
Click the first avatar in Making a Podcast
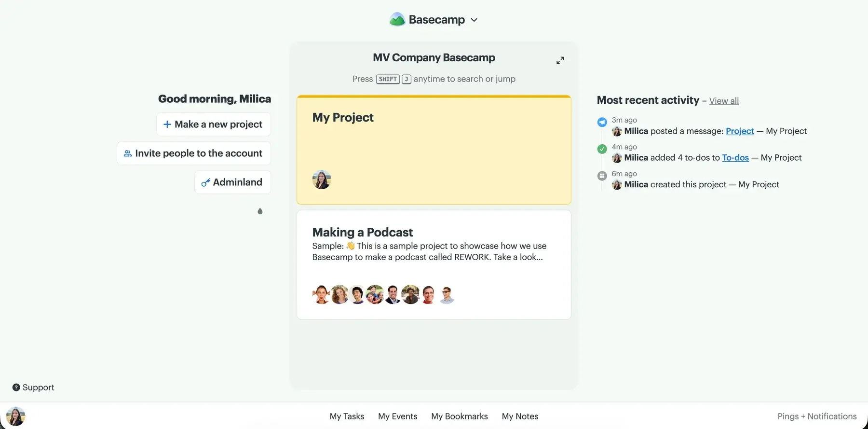coord(321,294)
